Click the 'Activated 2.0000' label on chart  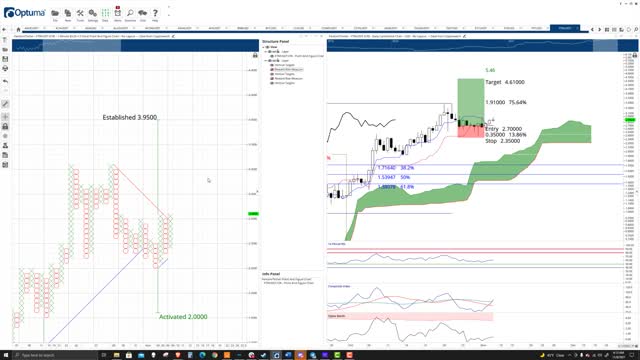click(x=183, y=317)
